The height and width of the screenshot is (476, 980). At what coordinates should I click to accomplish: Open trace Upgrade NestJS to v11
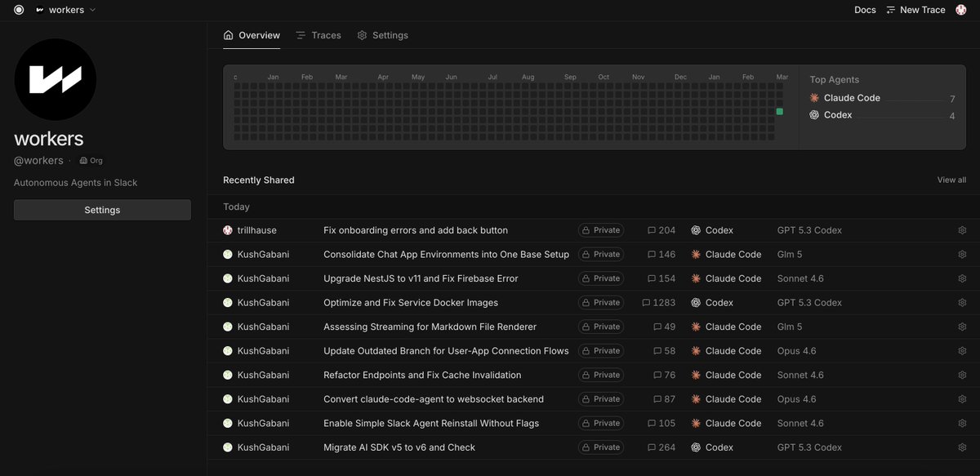421,278
